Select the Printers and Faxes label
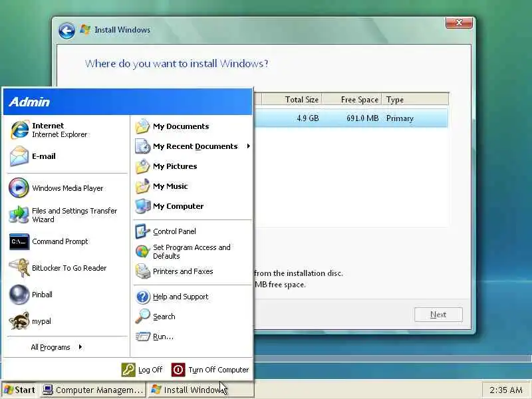Viewport: 532px width, 399px height. tap(183, 271)
